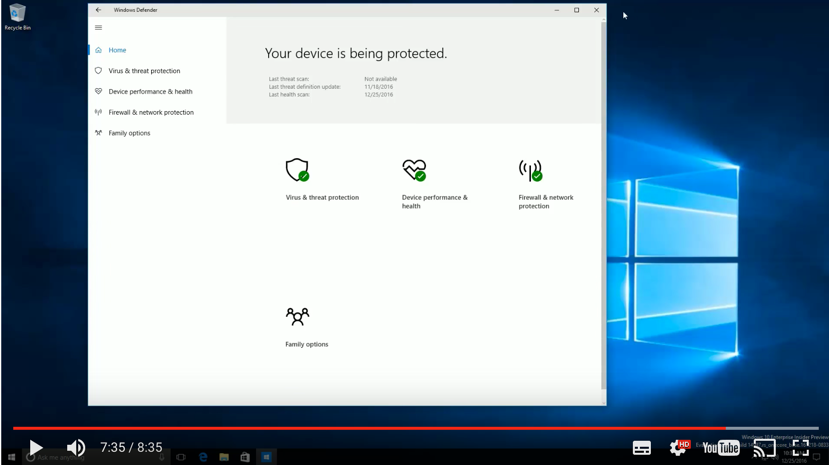Click the 'Last threat definition update' date 11/18/2016
Image resolution: width=829 pixels, height=465 pixels.
coord(379,87)
